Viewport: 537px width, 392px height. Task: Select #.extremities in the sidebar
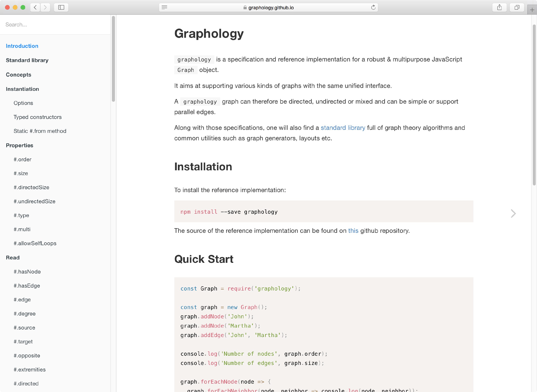(29, 370)
